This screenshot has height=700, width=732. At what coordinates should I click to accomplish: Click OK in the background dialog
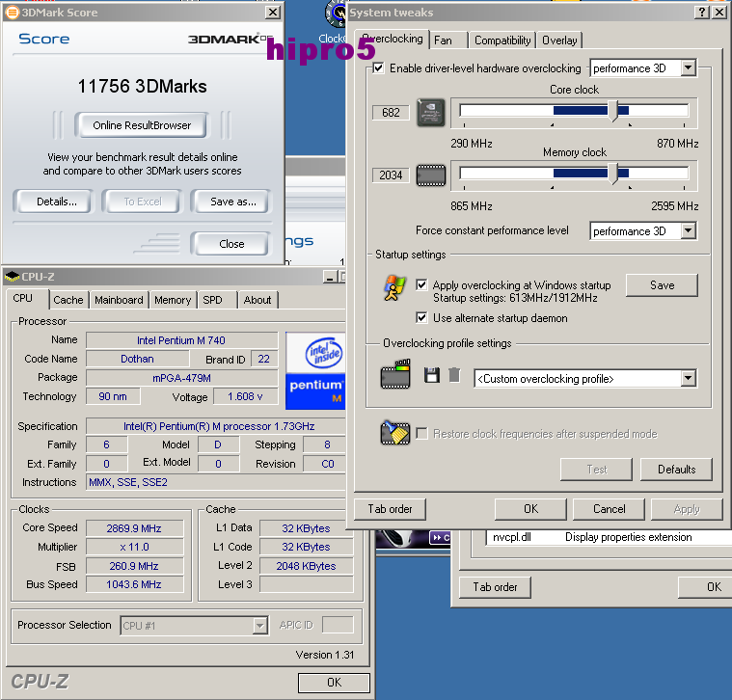tap(705, 586)
